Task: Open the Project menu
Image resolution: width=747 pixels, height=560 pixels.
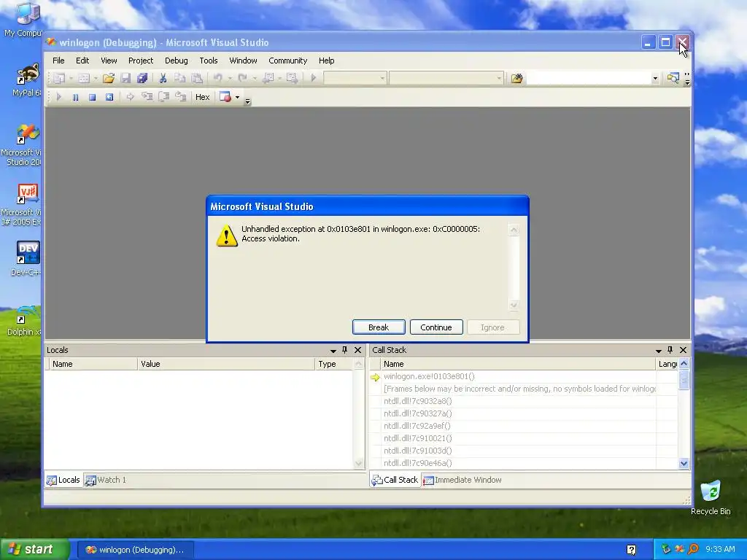Action: 141,61
